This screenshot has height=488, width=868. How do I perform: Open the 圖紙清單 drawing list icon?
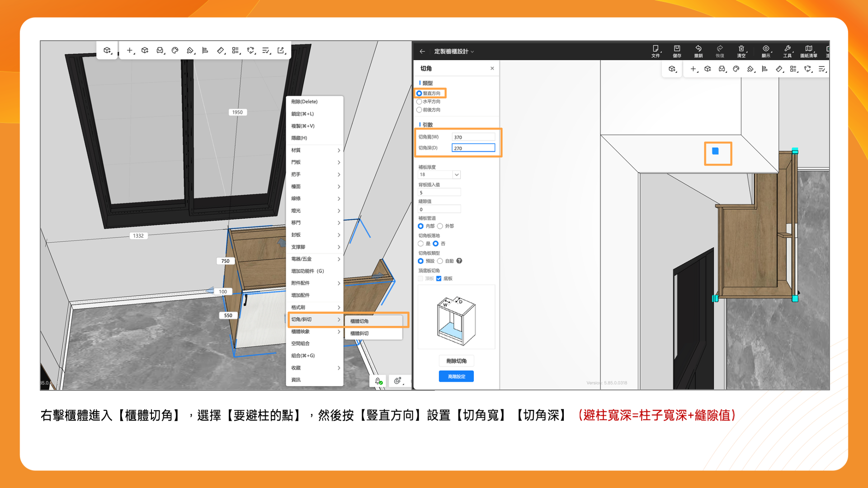tap(808, 49)
